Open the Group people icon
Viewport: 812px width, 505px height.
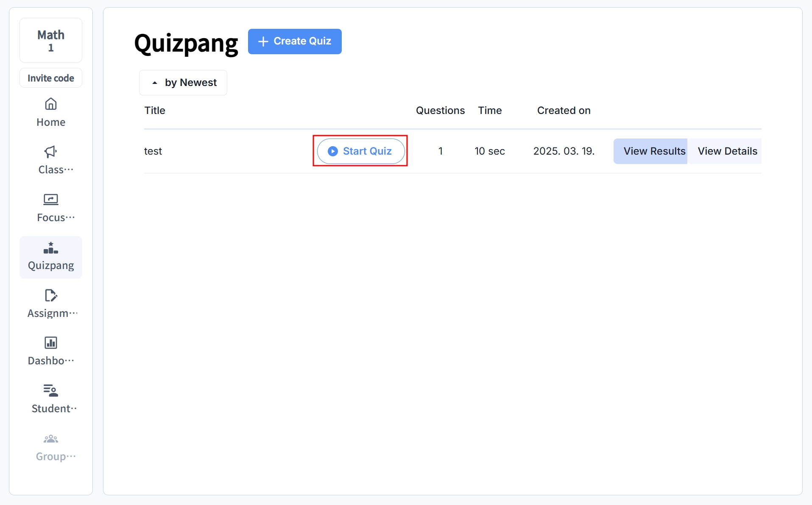tap(51, 439)
